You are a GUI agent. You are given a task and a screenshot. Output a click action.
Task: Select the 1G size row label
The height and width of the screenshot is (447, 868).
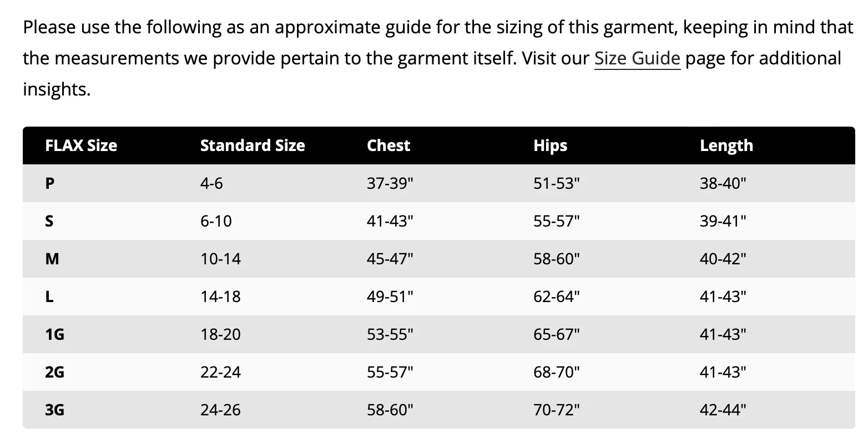[x=54, y=334]
